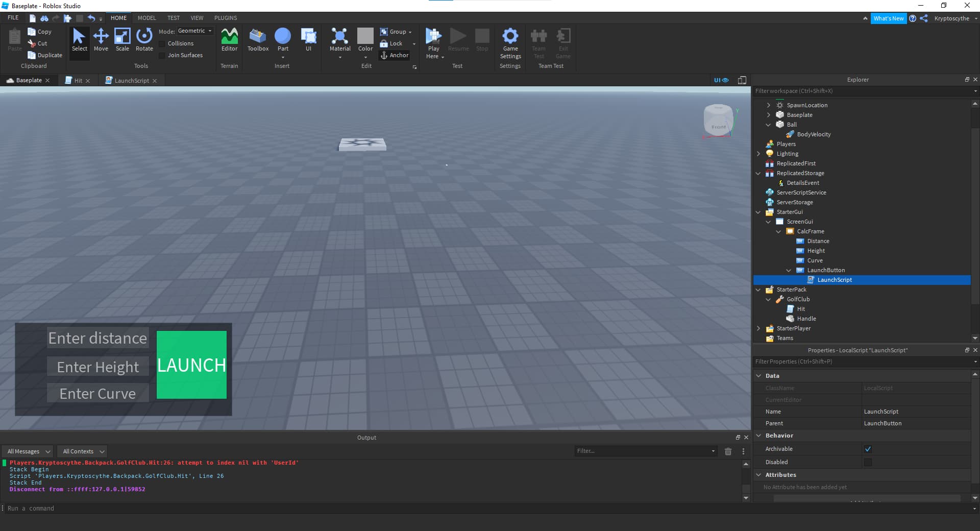Image resolution: width=980 pixels, height=531 pixels.
Task: Switch to the TEST ribbon tab
Action: pyautogui.click(x=174, y=18)
